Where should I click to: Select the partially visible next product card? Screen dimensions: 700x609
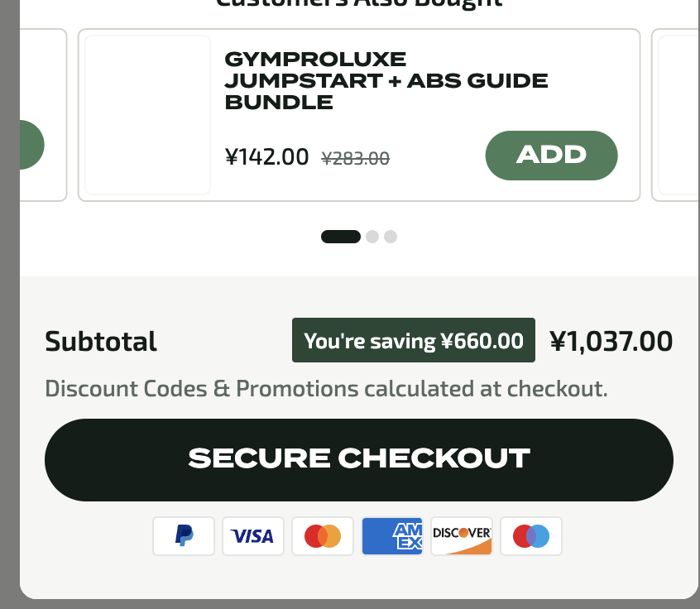pos(675,115)
